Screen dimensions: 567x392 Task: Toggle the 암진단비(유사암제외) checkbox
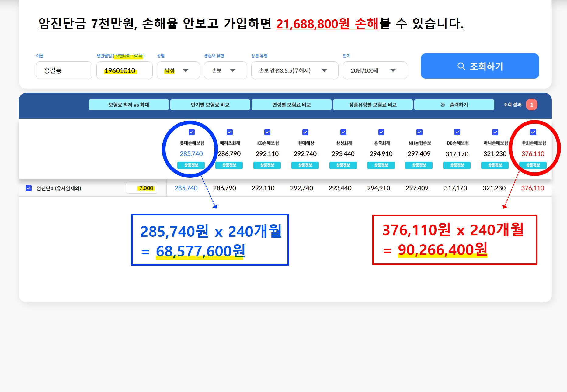point(29,188)
